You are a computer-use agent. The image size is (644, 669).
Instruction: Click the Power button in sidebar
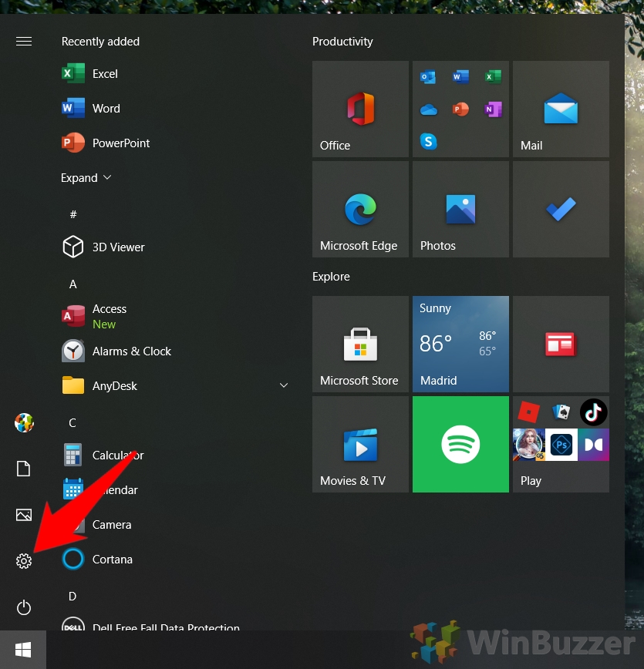pyautogui.click(x=24, y=607)
